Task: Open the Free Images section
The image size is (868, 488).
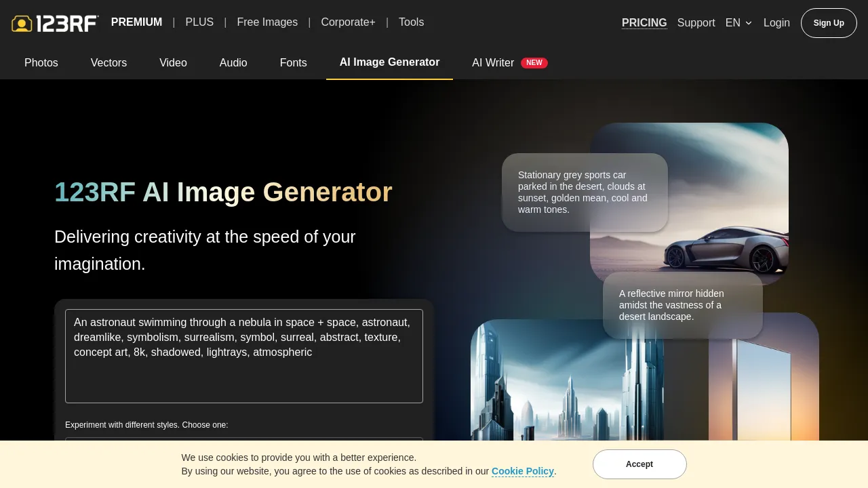Action: [267, 22]
